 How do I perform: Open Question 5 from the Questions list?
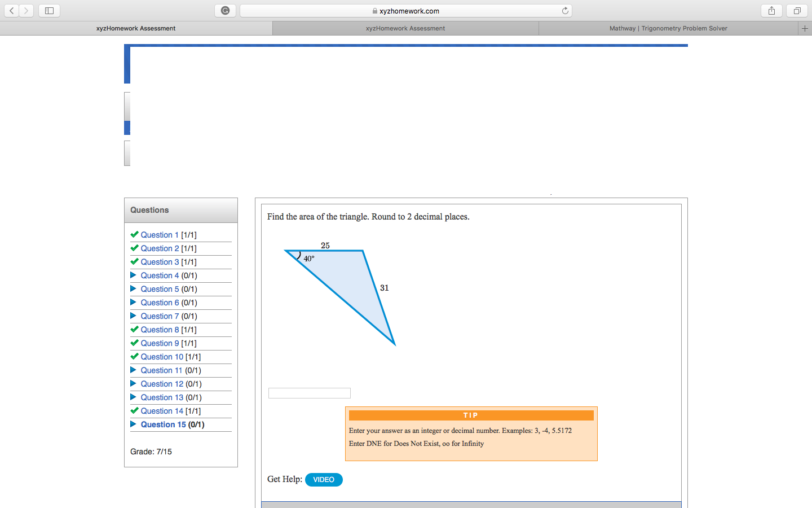tap(160, 288)
